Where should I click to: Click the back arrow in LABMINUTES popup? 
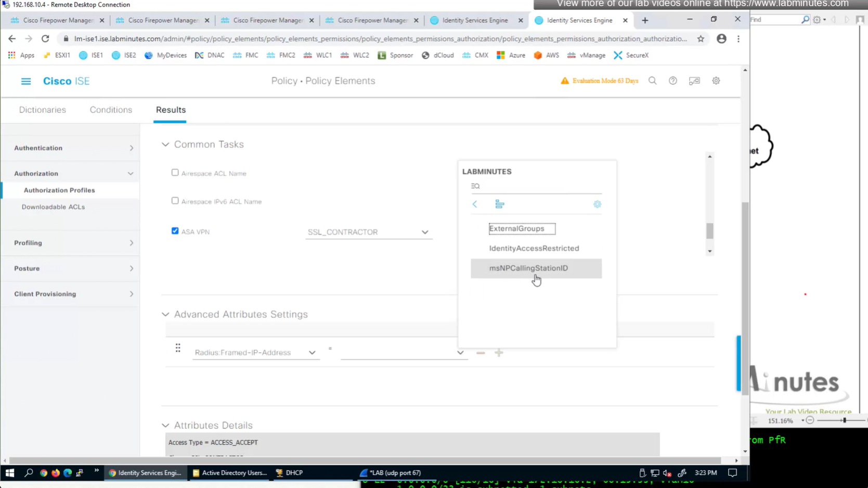[475, 204]
